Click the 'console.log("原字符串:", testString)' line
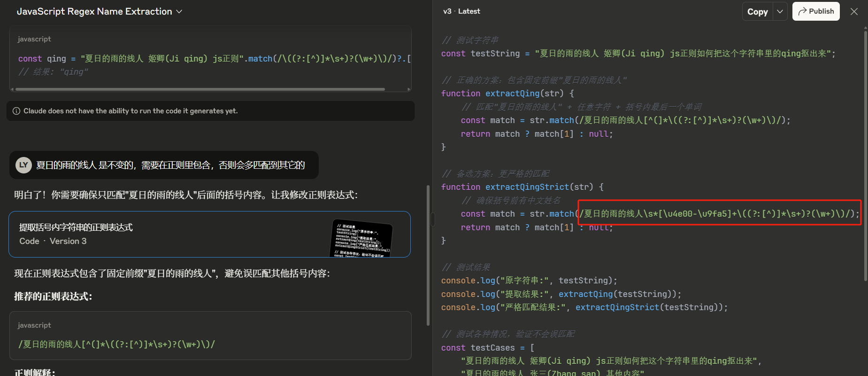868x376 pixels. 529,281
